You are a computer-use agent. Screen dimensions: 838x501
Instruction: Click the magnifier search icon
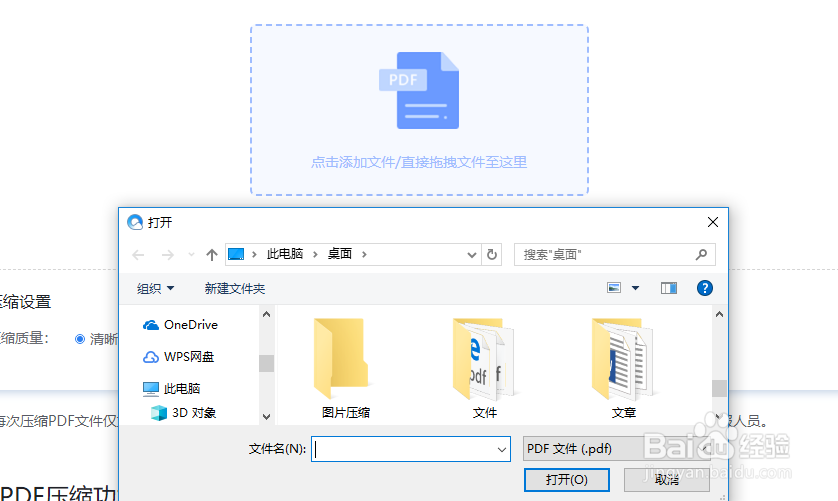(x=701, y=255)
